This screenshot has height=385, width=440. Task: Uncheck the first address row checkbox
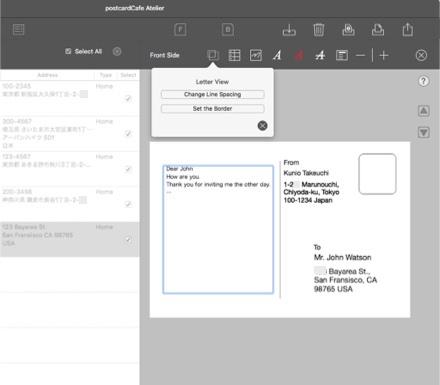pyautogui.click(x=128, y=98)
